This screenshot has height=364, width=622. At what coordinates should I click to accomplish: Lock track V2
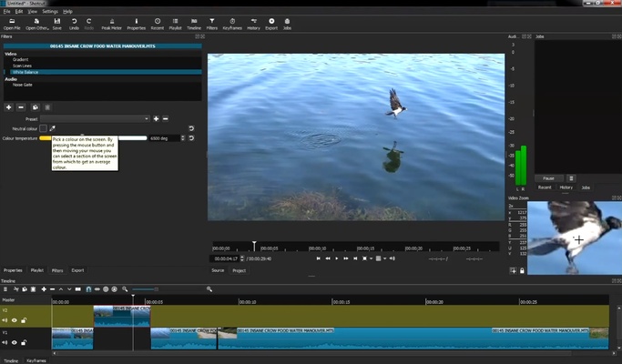point(24,320)
